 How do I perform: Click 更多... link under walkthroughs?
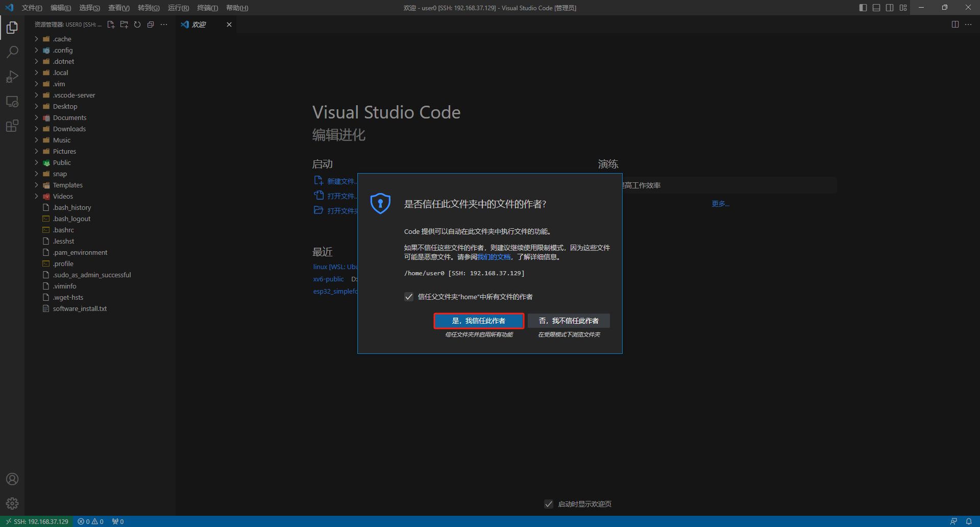[x=721, y=204]
